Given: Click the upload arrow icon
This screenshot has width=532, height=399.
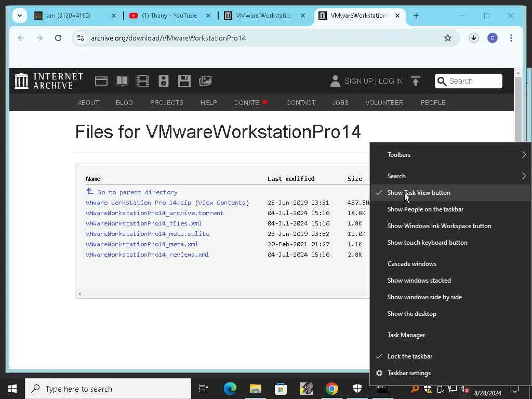Looking at the screenshot, I should click(415, 81).
